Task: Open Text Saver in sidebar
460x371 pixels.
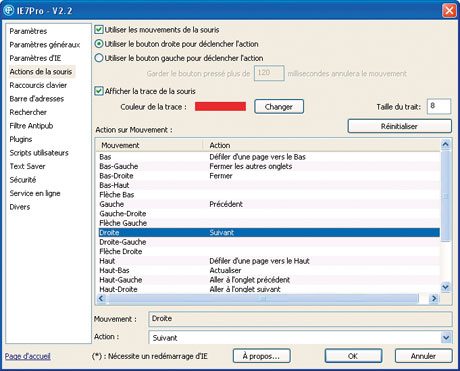Action: (27, 166)
